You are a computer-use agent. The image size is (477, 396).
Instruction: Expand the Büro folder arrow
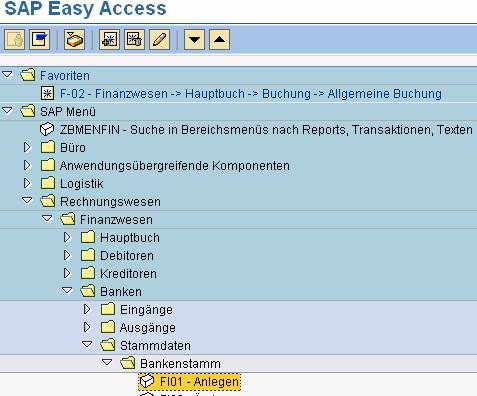pyautogui.click(x=27, y=147)
